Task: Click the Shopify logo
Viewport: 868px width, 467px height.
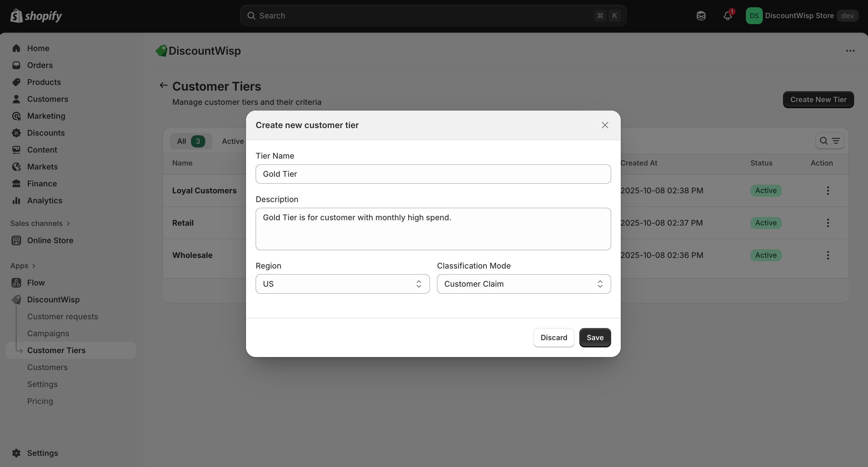Action: (x=36, y=16)
